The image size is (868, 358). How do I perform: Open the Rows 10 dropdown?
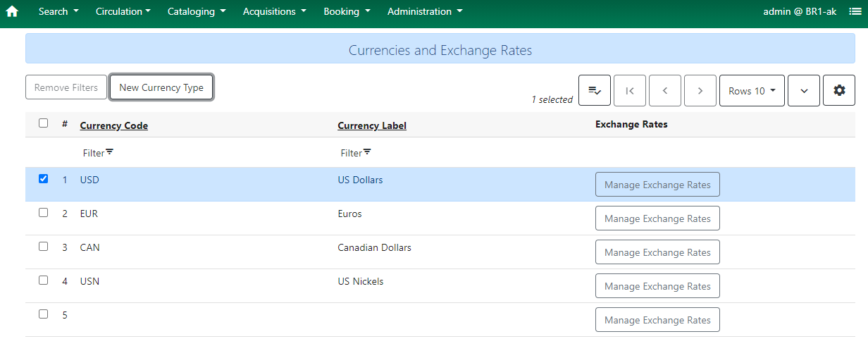pyautogui.click(x=752, y=91)
